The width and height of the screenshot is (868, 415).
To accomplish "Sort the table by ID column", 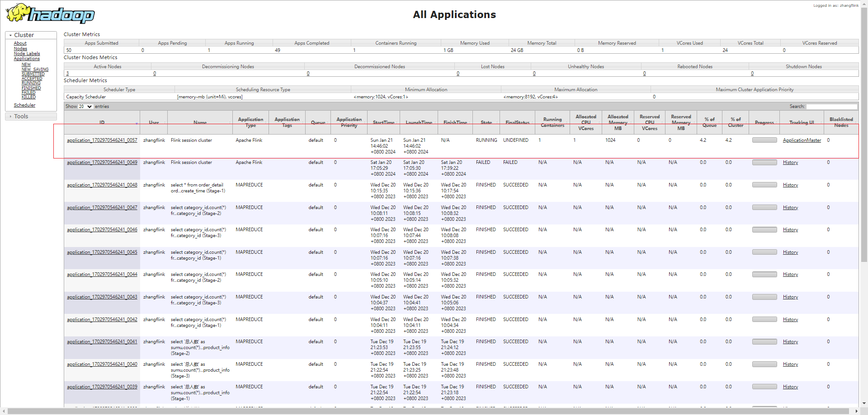I will pyautogui.click(x=102, y=122).
